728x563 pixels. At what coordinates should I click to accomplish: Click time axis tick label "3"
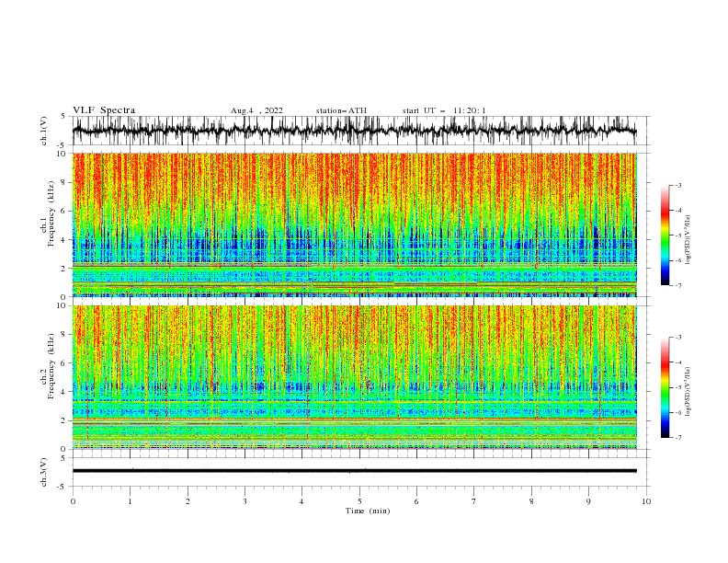[x=245, y=501]
